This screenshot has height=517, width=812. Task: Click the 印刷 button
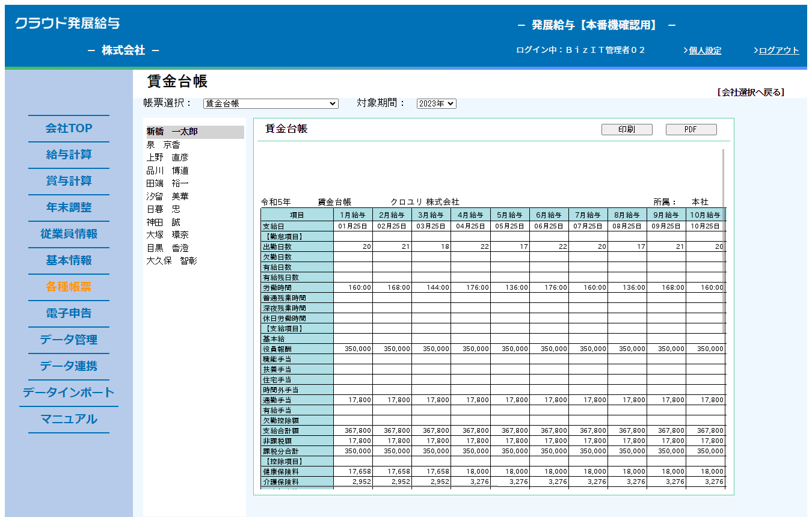(x=627, y=129)
